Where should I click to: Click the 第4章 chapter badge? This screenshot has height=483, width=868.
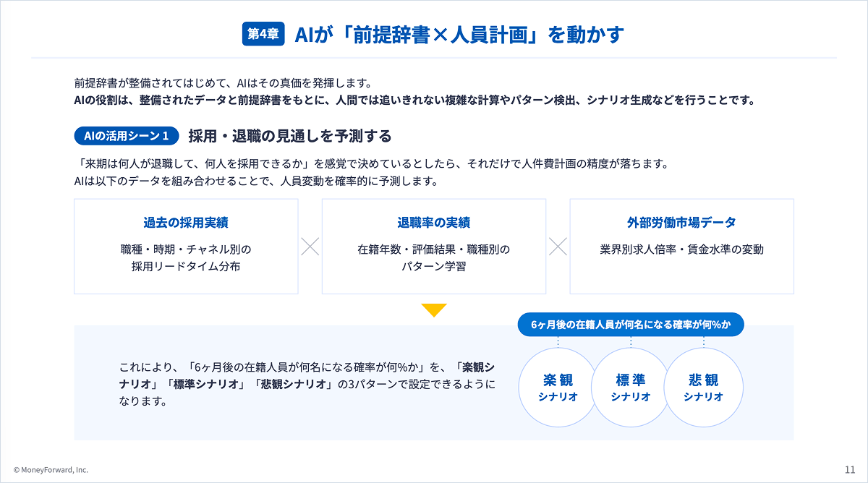(x=263, y=34)
